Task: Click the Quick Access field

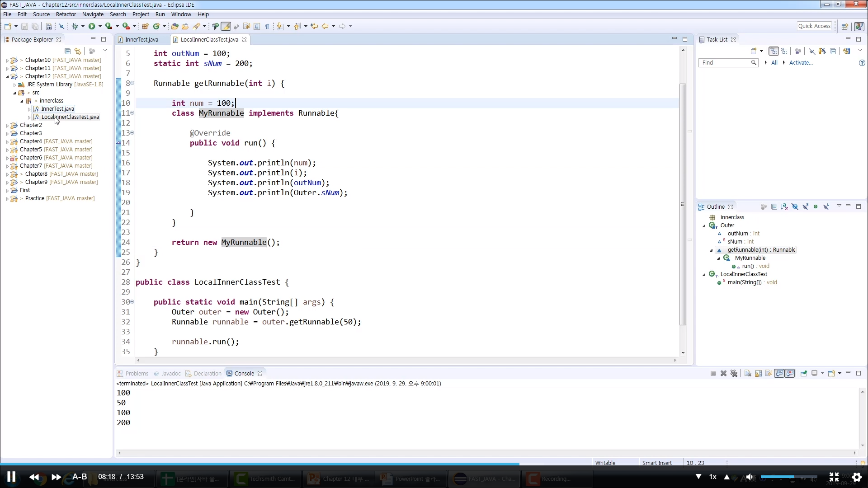Action: click(x=814, y=26)
